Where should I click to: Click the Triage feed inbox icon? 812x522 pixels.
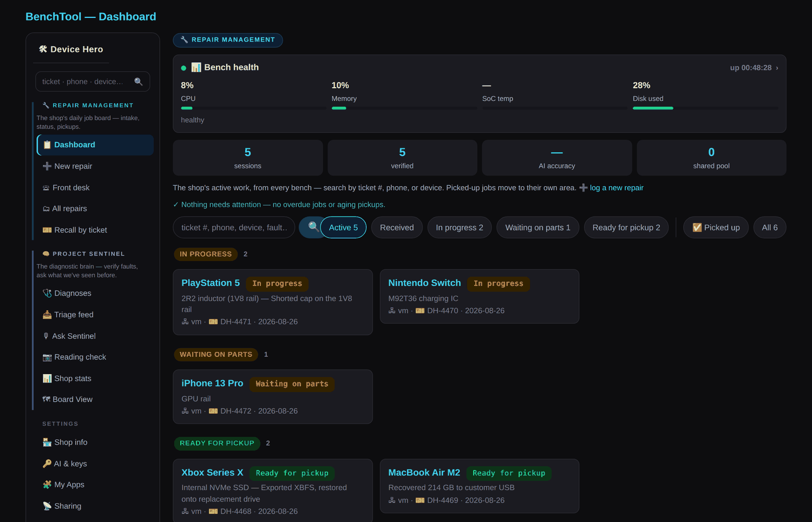coord(47,315)
